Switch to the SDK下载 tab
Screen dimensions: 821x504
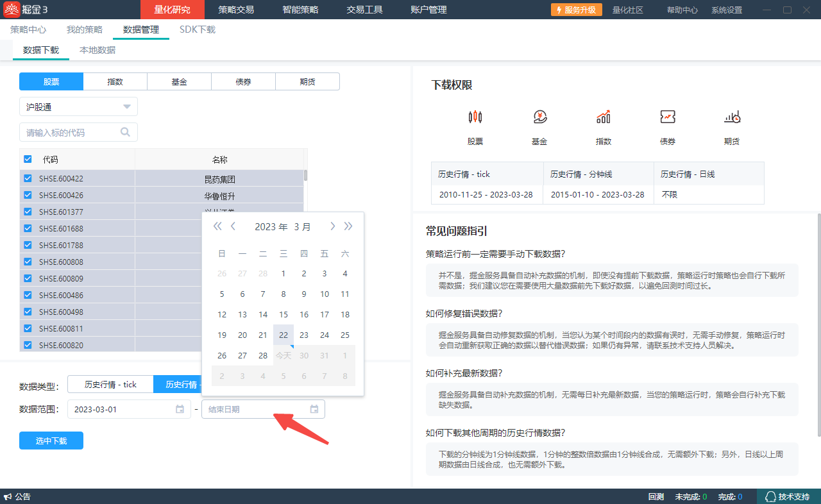(x=198, y=29)
